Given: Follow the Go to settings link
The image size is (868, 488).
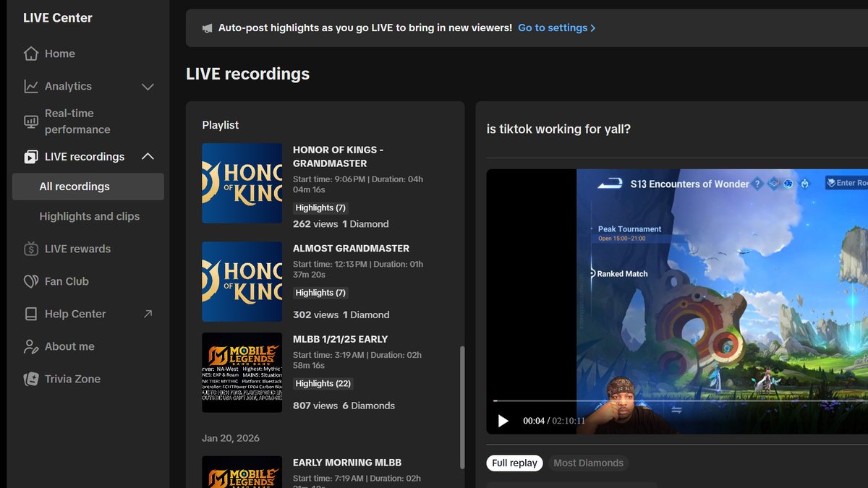Looking at the screenshot, I should click(x=553, y=27).
